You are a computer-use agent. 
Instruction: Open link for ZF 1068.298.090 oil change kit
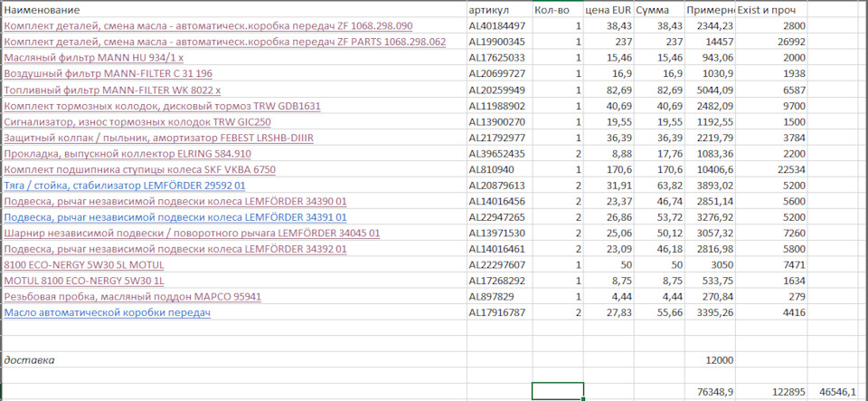pyautogui.click(x=208, y=26)
